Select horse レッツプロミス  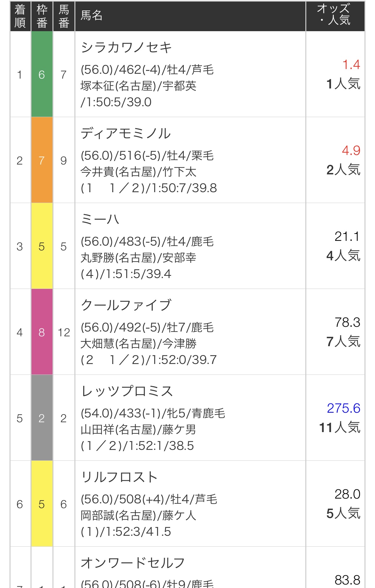click(x=127, y=391)
